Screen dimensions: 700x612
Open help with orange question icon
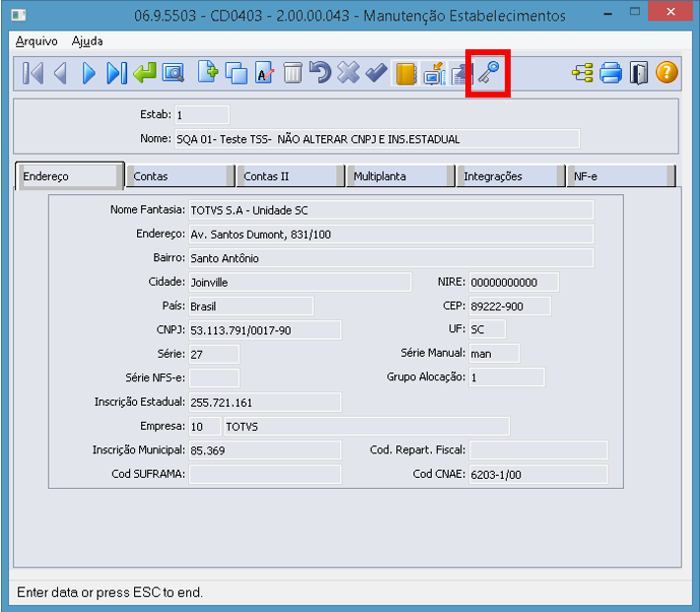(x=666, y=73)
